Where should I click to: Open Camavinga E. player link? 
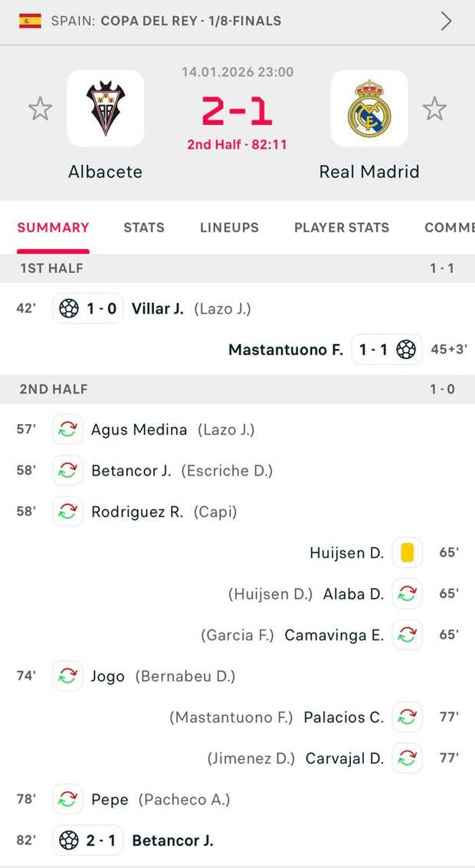334,634
